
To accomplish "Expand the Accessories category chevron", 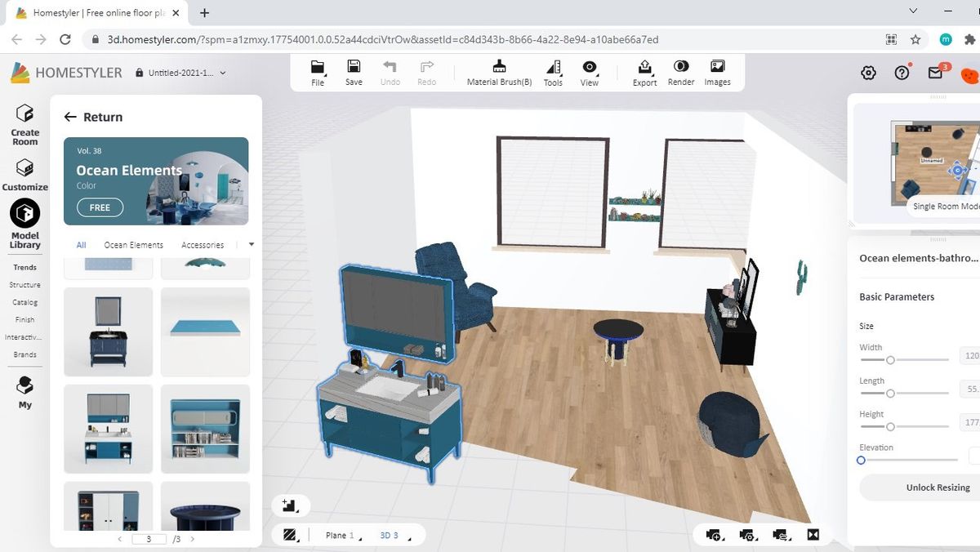I will tap(251, 244).
